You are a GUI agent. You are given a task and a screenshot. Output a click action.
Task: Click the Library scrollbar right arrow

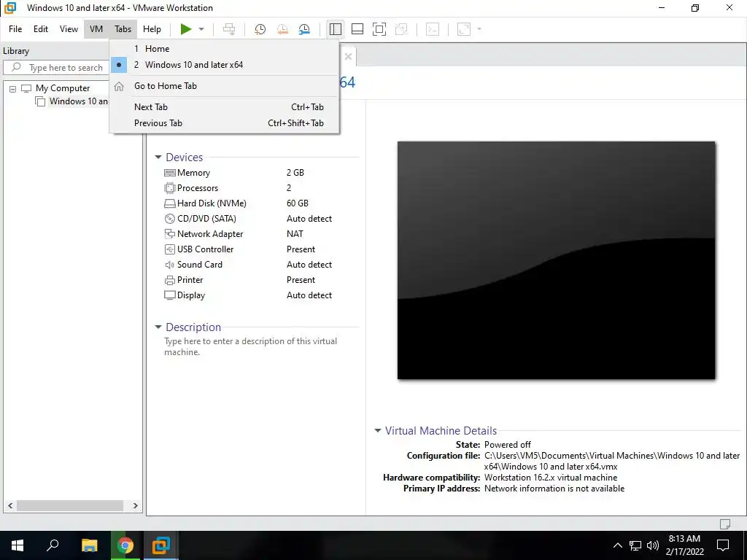click(x=135, y=506)
